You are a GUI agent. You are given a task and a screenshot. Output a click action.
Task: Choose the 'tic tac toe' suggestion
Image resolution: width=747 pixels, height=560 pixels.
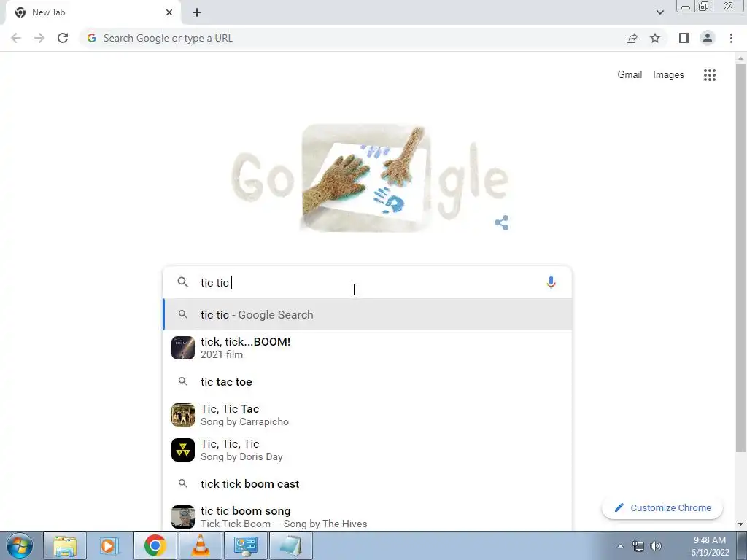[x=368, y=381]
